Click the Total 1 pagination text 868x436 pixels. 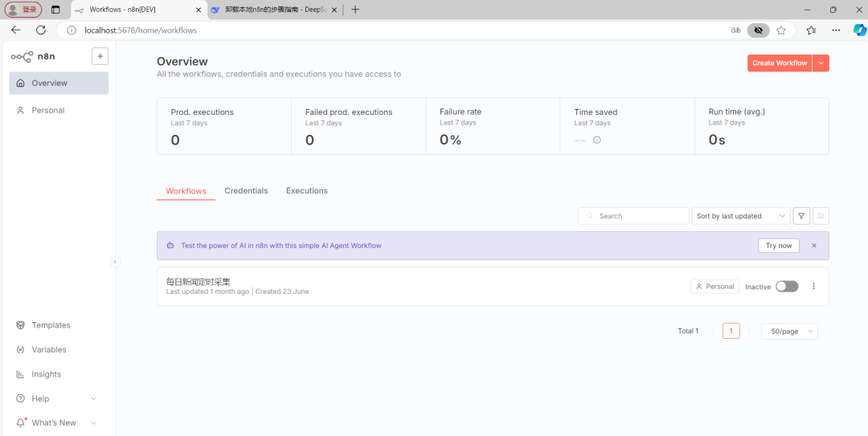[688, 332]
